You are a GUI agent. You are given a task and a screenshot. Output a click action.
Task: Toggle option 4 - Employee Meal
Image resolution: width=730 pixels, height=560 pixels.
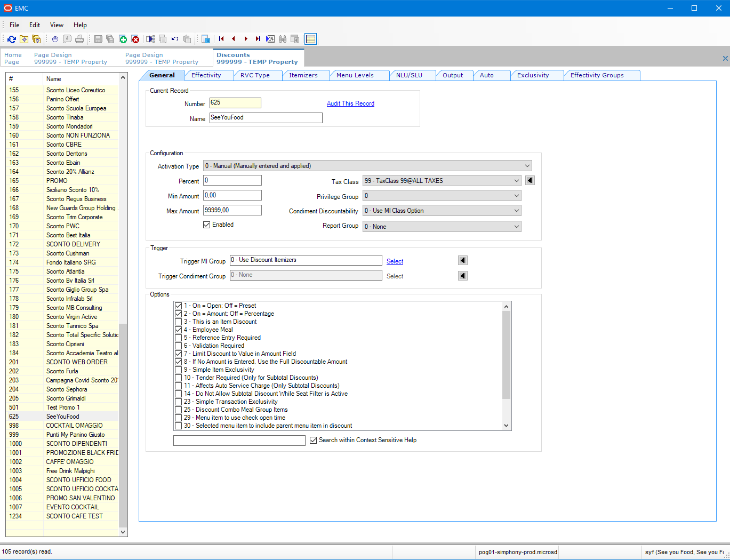coord(179,330)
